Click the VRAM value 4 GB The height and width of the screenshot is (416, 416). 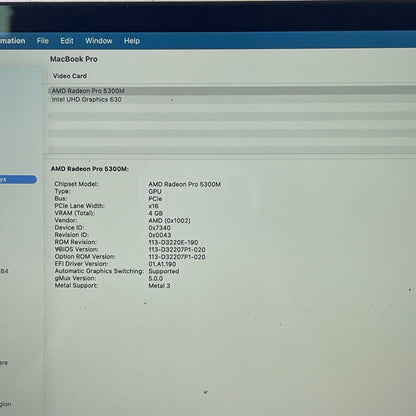(x=156, y=213)
